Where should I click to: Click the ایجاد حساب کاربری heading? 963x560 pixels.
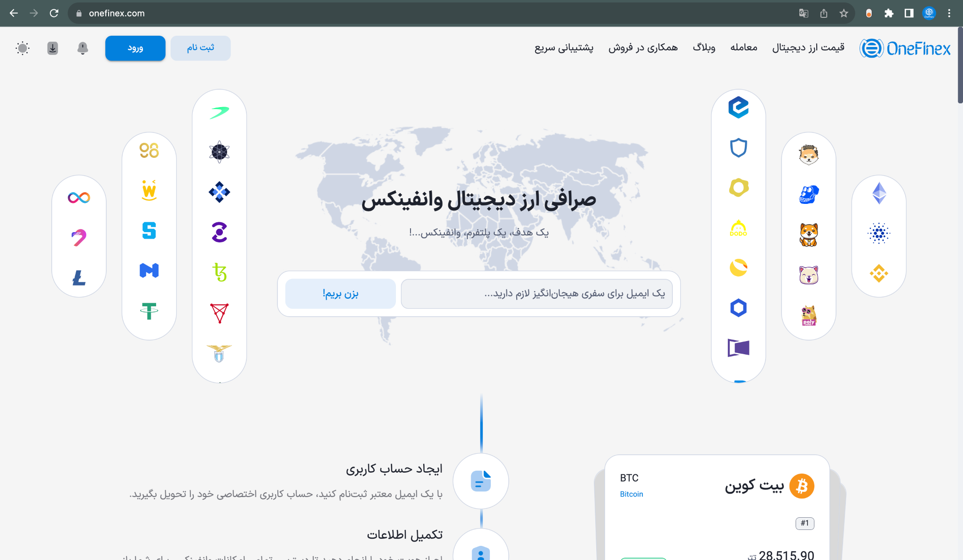tap(394, 469)
